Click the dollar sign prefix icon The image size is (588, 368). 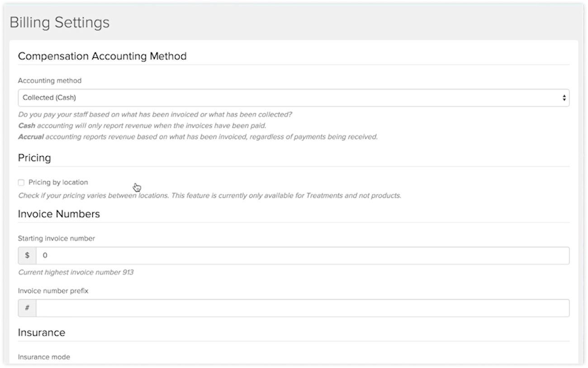[27, 255]
